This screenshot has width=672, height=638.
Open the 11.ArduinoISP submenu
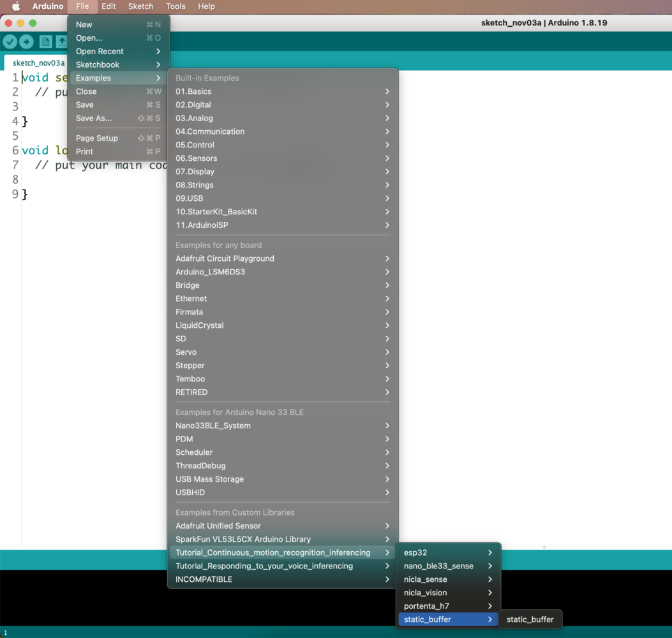283,225
